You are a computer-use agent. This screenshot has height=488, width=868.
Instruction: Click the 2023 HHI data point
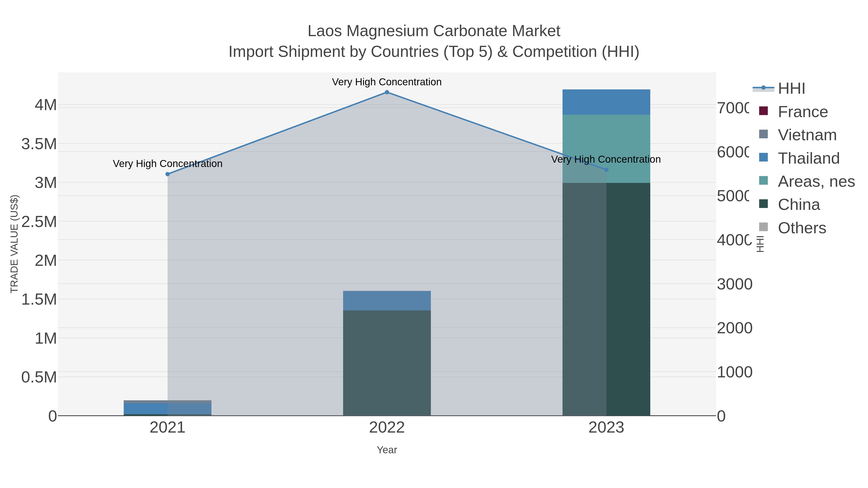(x=606, y=170)
